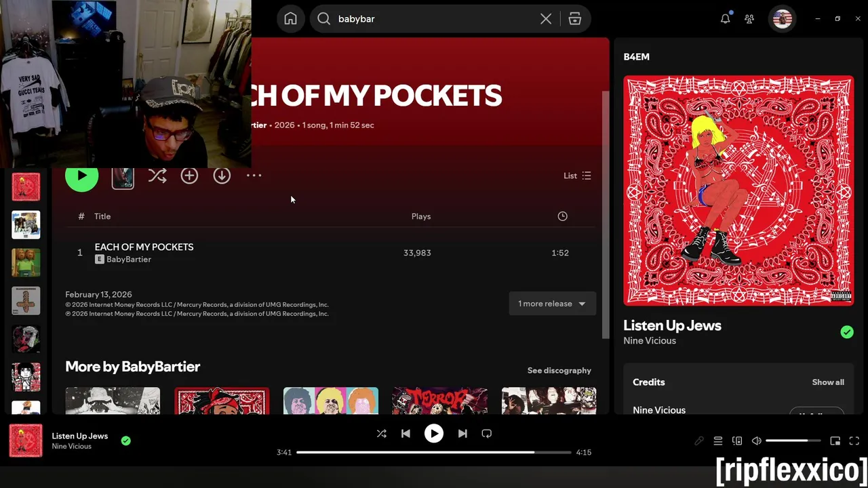Open Nine Vicious link in player bar

coord(71,447)
